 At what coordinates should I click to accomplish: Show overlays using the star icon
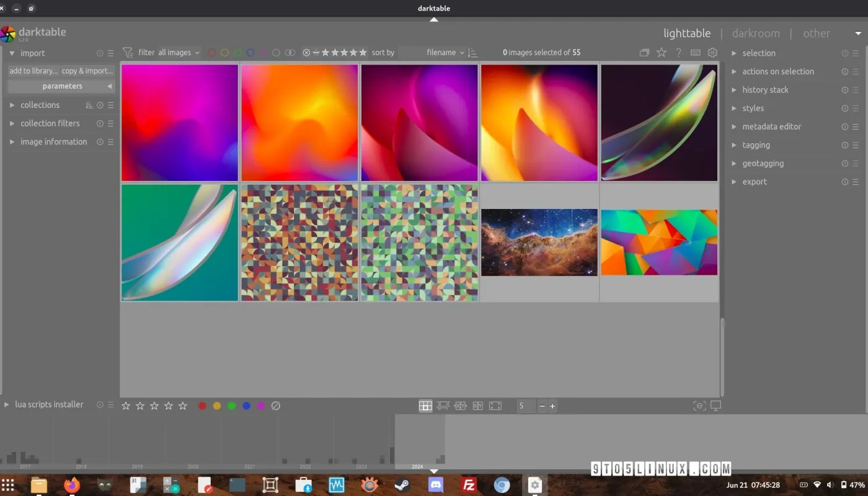[662, 53]
